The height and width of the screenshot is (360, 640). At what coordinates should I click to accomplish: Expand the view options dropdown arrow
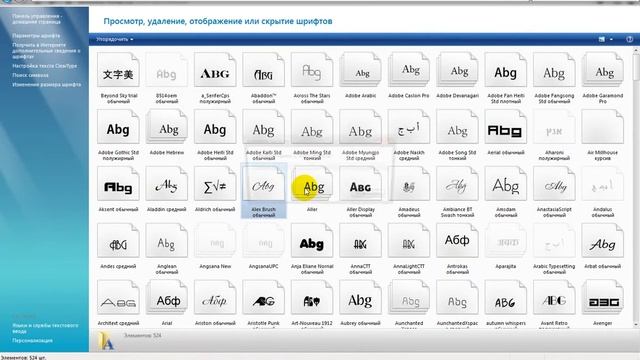click(x=611, y=39)
